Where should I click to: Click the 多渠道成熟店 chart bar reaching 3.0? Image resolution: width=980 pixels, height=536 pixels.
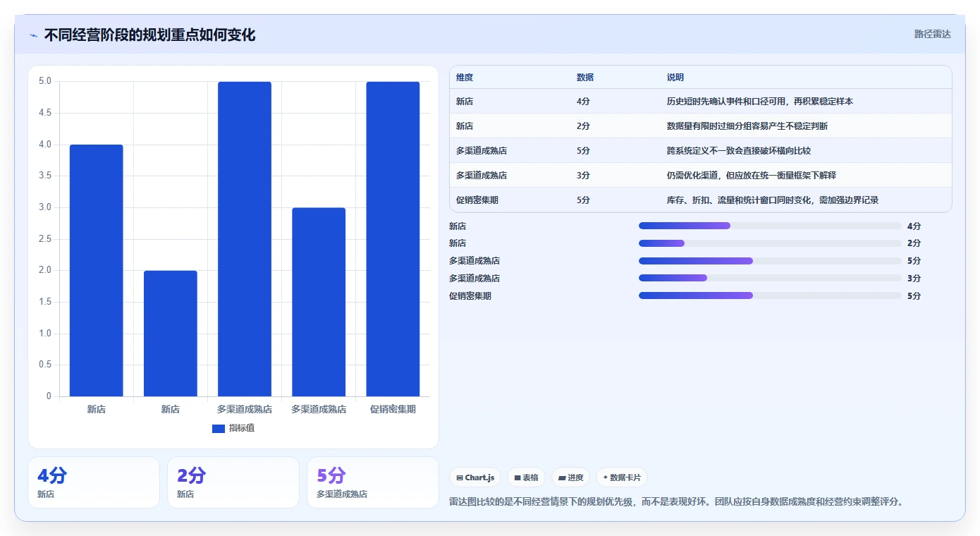[319, 302]
